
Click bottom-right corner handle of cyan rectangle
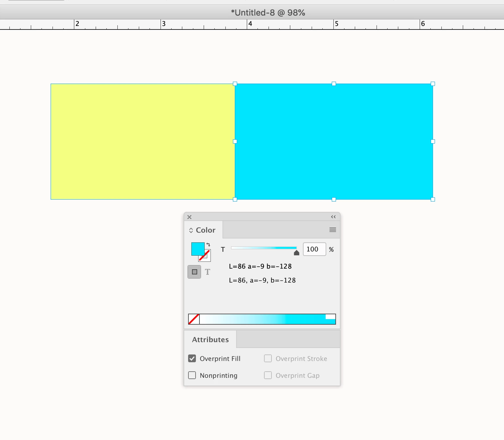click(433, 200)
